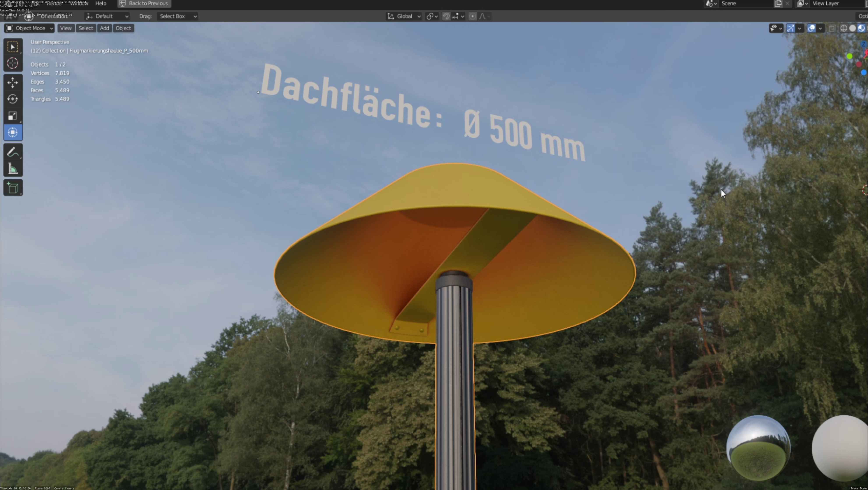Open the transform pivot point dropdown
The height and width of the screenshot is (490, 868).
pyautogui.click(x=432, y=16)
